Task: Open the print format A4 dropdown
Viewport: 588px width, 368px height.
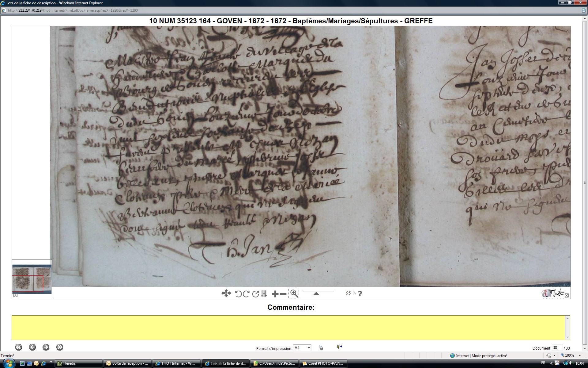Action: tap(302, 348)
